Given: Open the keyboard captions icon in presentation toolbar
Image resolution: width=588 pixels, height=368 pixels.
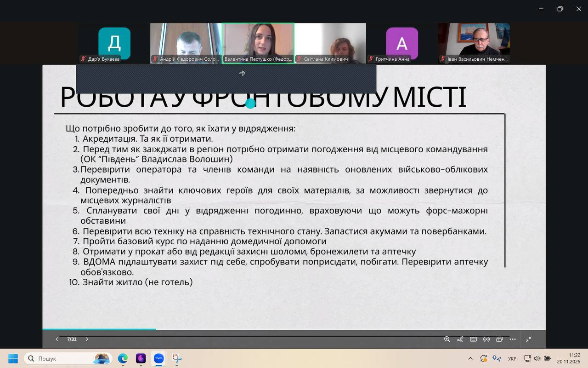Looking at the screenshot, I should (x=473, y=339).
